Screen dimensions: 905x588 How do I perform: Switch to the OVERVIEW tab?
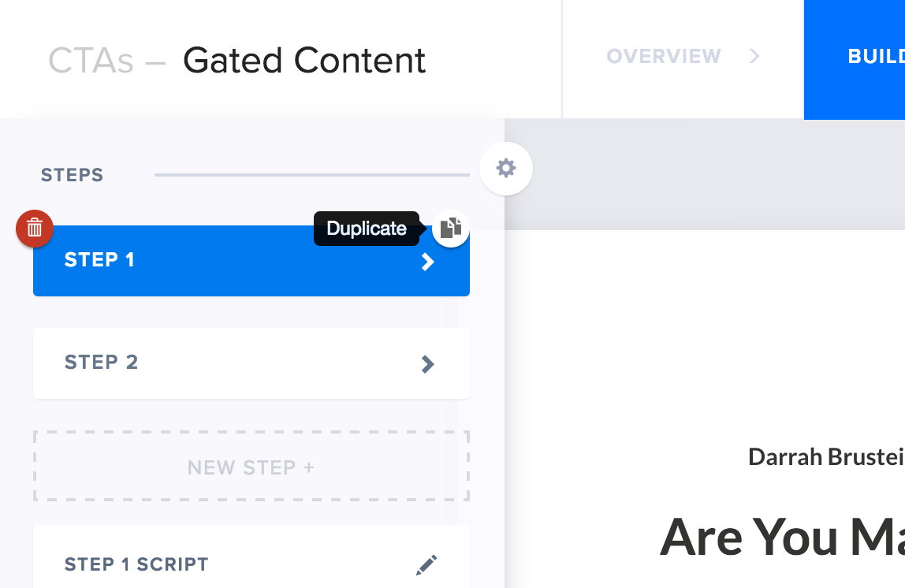pyautogui.click(x=664, y=57)
